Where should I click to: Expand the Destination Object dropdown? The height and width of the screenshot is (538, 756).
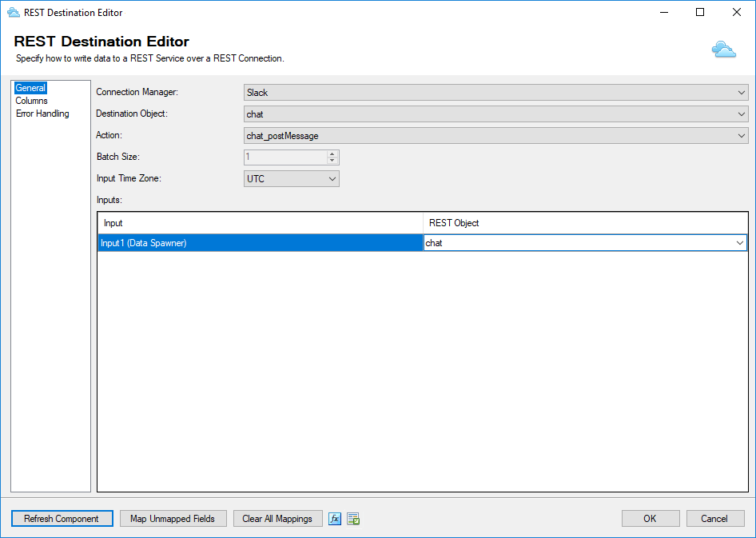(x=495, y=114)
